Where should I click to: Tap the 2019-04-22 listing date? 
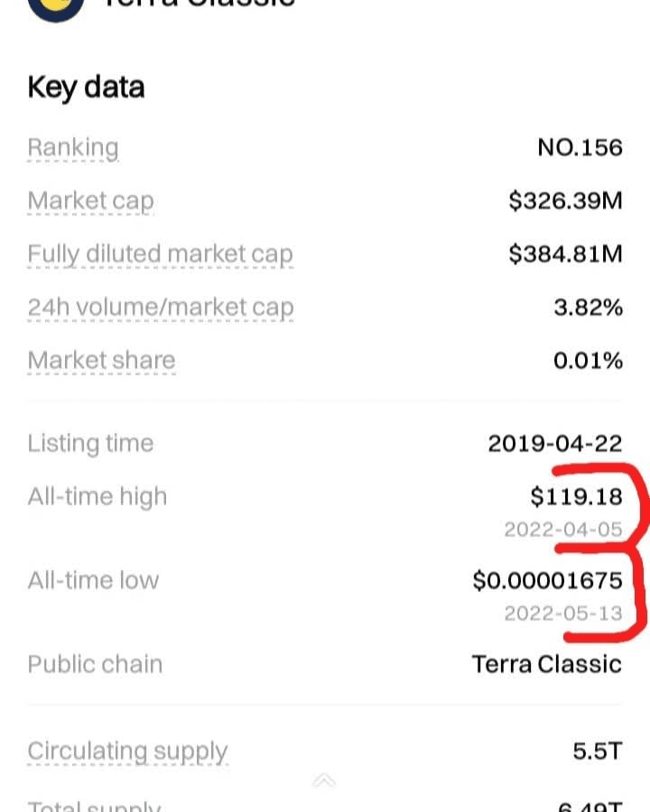pyautogui.click(x=554, y=443)
